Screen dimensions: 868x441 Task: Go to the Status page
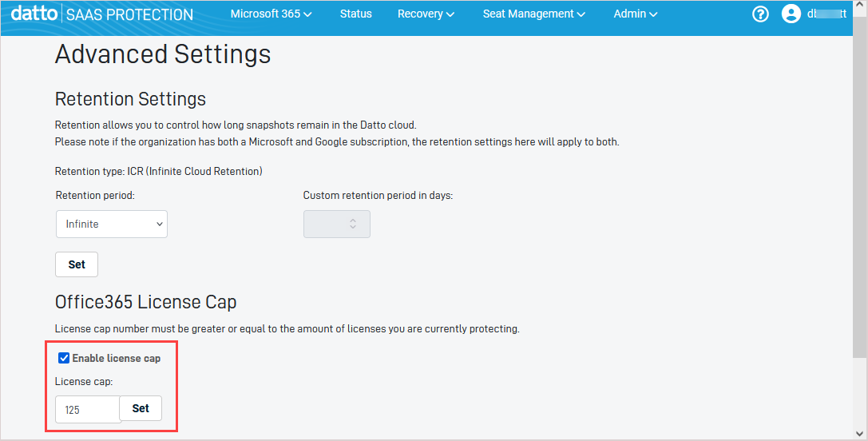[x=356, y=14]
